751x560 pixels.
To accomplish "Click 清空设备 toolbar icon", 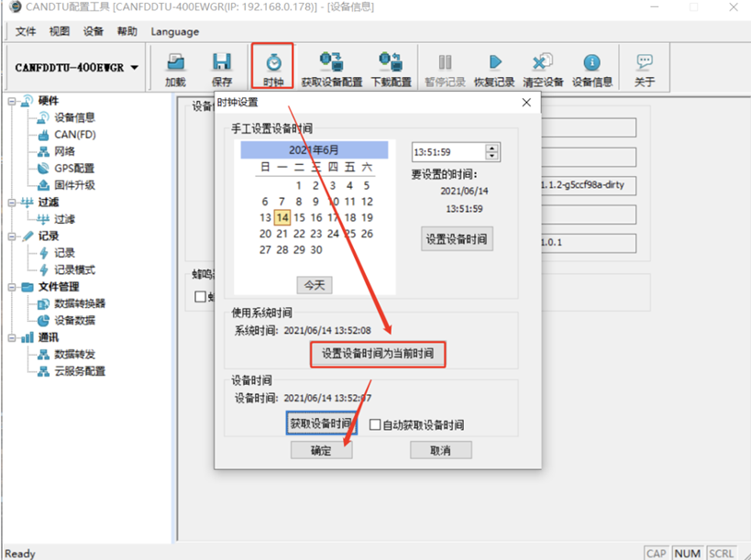I will pos(543,70).
